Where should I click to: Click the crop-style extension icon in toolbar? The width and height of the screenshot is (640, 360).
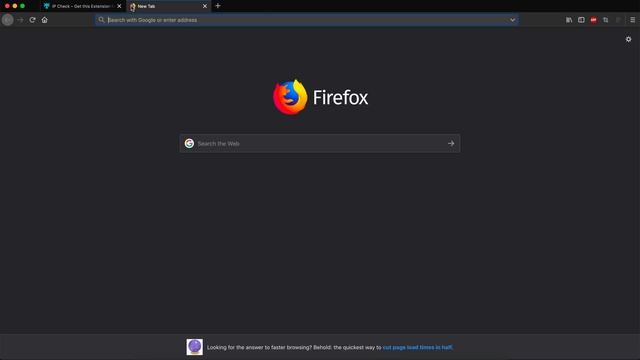coord(606,20)
